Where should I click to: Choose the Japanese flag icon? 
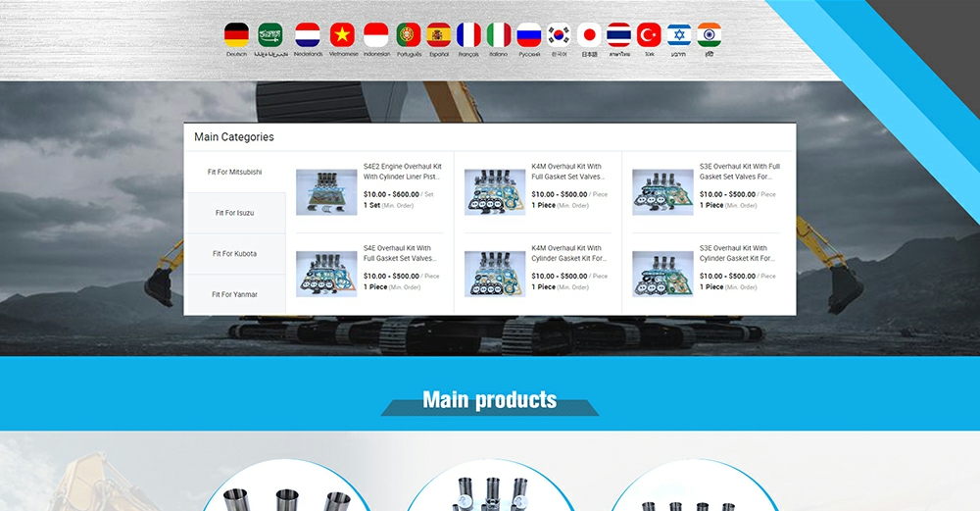(x=589, y=35)
